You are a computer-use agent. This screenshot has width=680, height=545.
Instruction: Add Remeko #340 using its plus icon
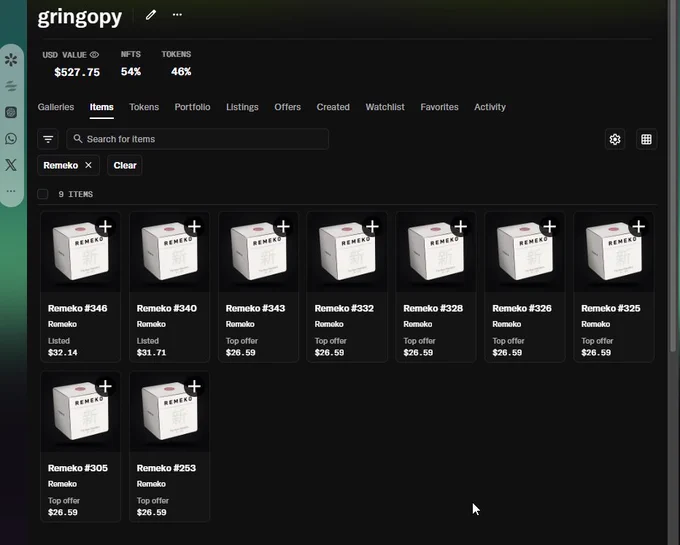[x=194, y=226]
